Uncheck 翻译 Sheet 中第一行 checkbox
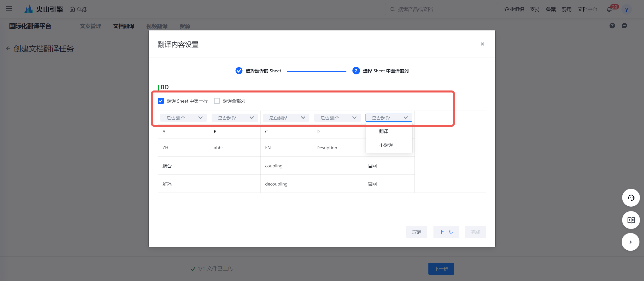Image resolution: width=644 pixels, height=281 pixels. click(x=161, y=101)
